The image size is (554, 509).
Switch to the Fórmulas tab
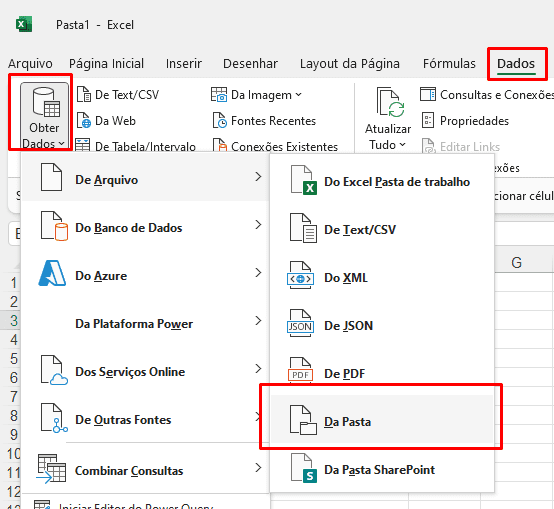(449, 64)
